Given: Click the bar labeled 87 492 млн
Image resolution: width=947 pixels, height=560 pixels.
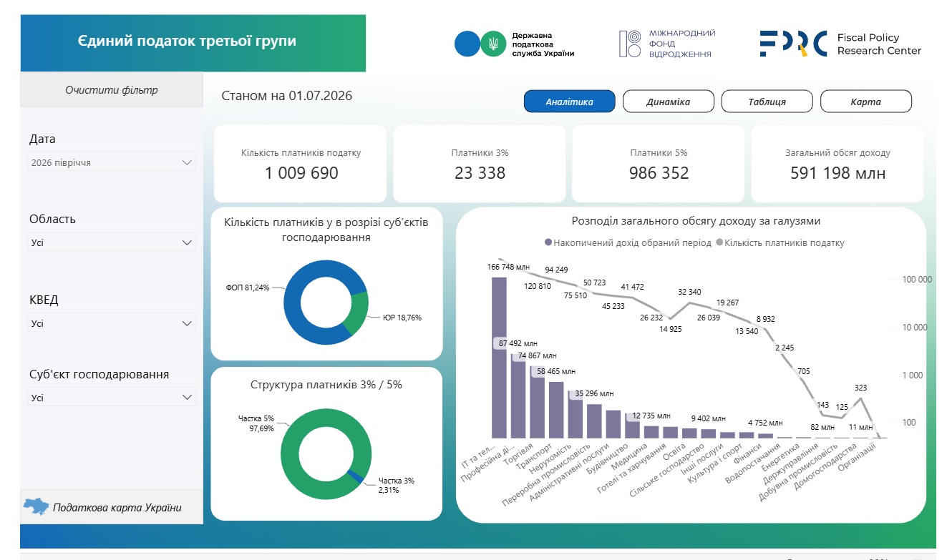Looking at the screenshot, I should tap(518, 395).
